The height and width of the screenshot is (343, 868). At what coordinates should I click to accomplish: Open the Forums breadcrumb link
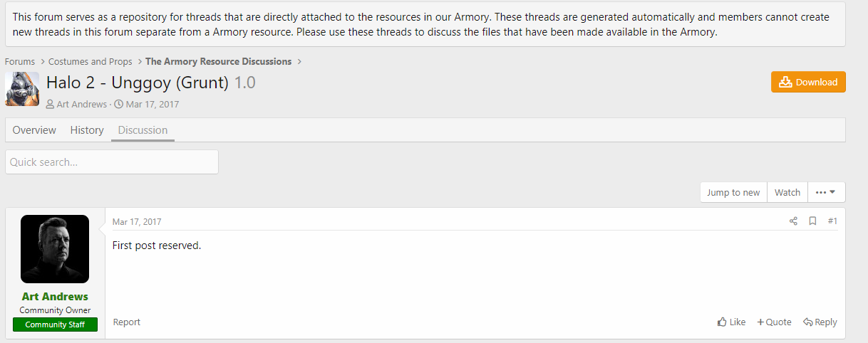pyautogui.click(x=20, y=62)
